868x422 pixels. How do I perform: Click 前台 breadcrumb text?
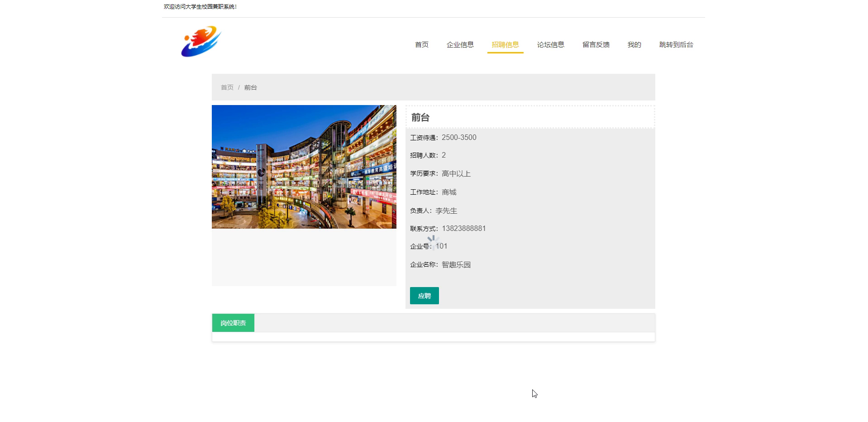[x=251, y=87]
